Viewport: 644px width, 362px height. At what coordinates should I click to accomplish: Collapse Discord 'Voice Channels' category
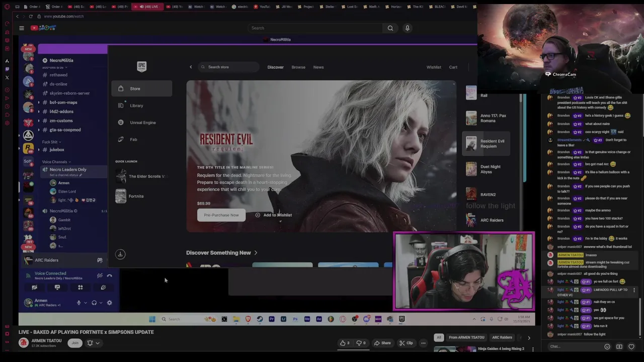coord(56,162)
